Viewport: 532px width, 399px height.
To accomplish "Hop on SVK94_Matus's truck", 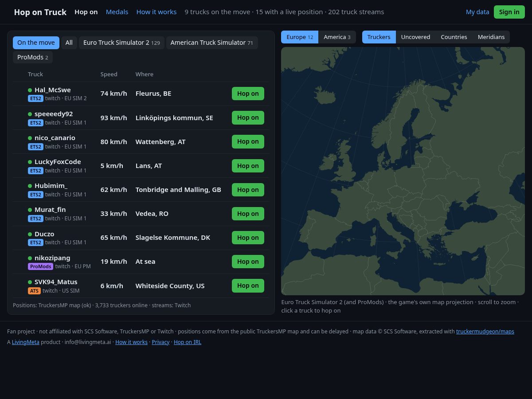I will (x=248, y=286).
